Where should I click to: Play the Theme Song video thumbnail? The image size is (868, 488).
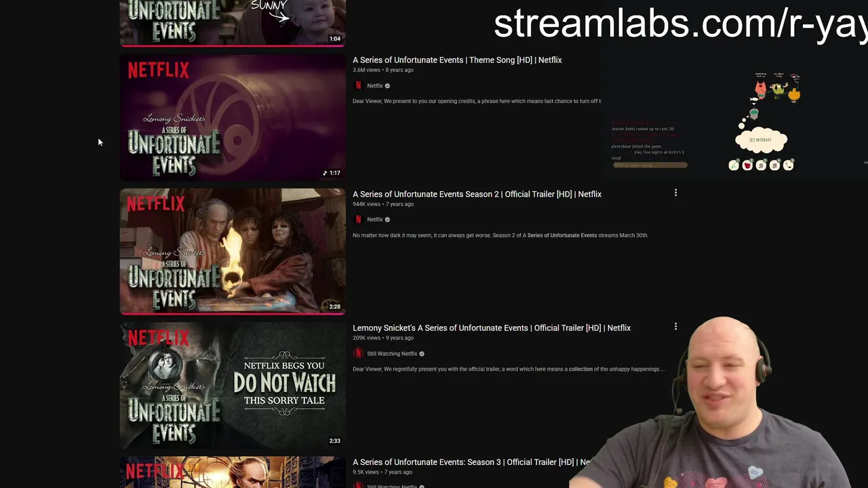pos(233,118)
